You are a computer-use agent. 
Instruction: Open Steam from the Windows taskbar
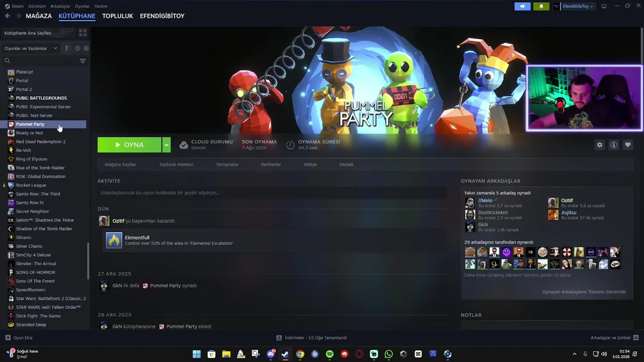(x=285, y=354)
